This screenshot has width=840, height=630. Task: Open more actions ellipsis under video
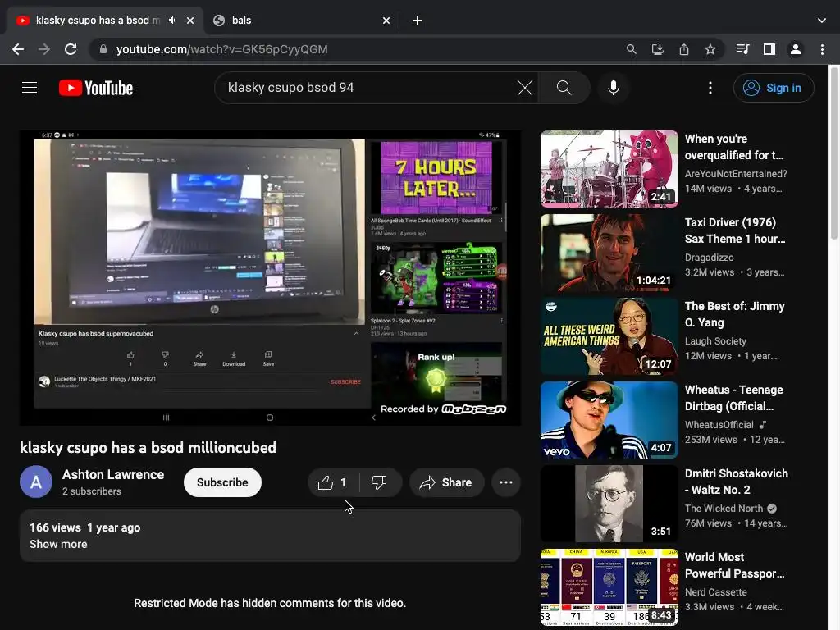(x=505, y=482)
